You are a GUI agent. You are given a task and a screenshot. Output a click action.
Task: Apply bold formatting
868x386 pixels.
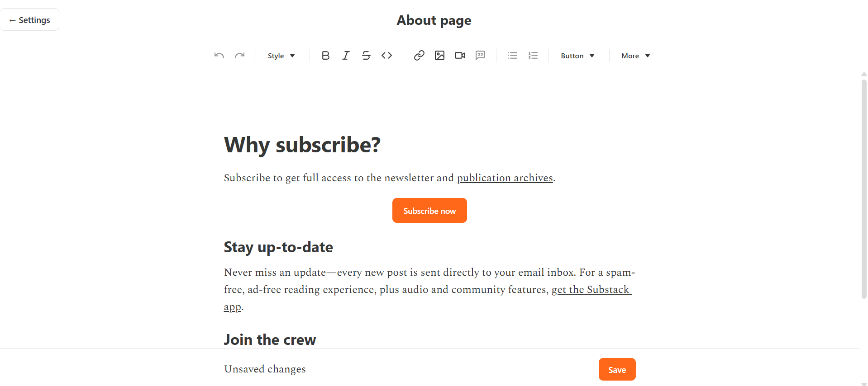tap(325, 55)
